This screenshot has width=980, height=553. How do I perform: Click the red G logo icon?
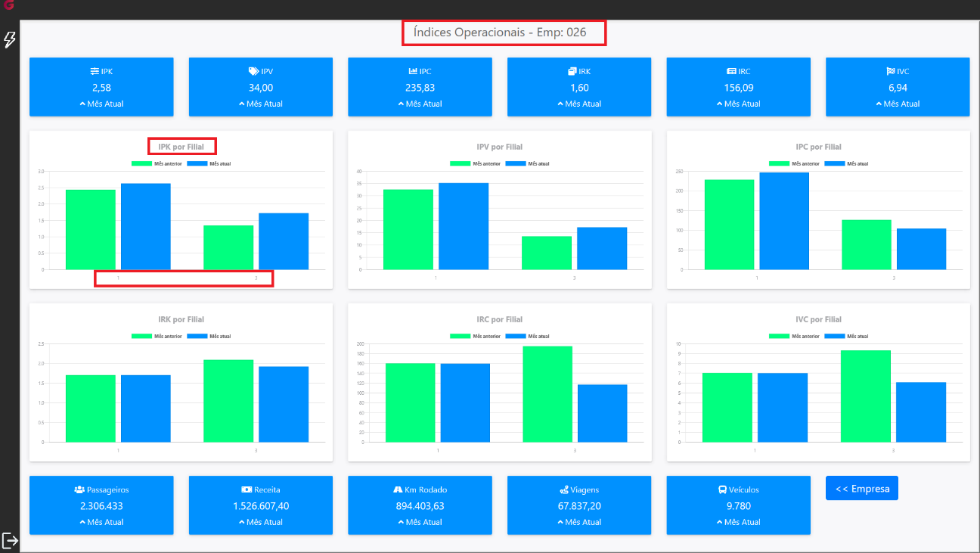pos(8,5)
